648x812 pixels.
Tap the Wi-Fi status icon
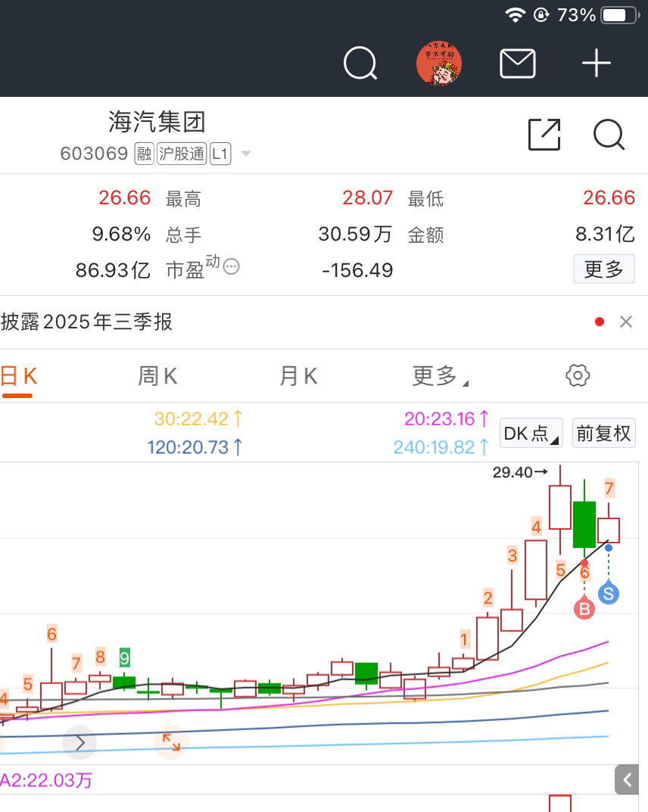pos(516,15)
